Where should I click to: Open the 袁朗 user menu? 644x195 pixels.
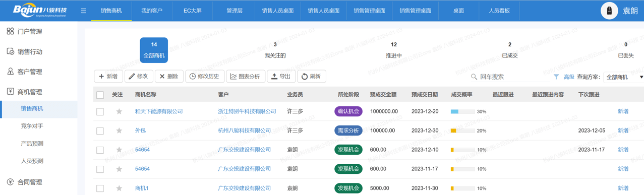point(630,11)
